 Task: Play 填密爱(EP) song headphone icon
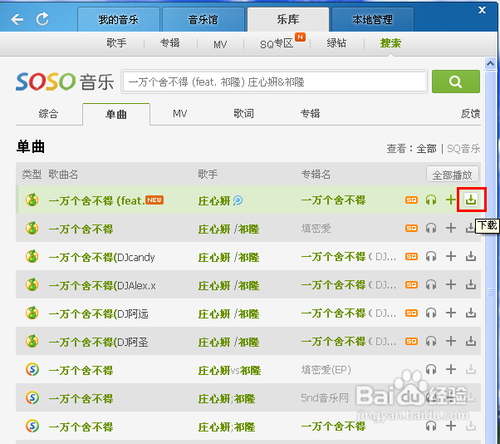coord(431,369)
